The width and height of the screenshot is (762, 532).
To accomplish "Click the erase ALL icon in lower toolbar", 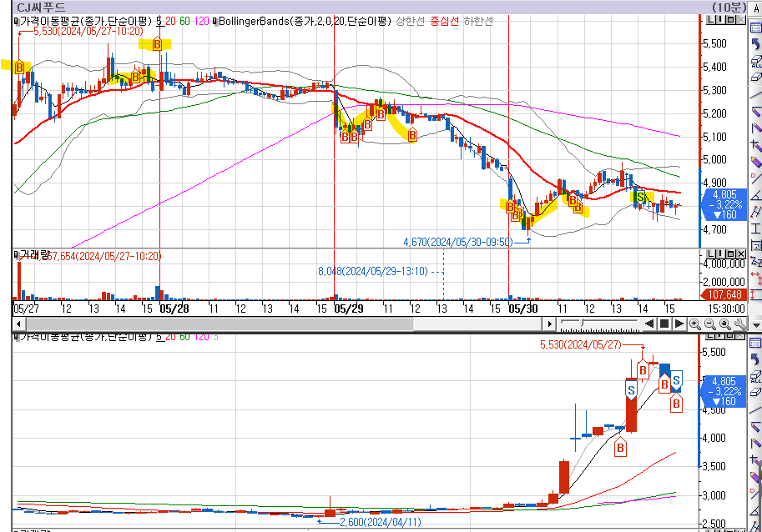I will click(755, 376).
